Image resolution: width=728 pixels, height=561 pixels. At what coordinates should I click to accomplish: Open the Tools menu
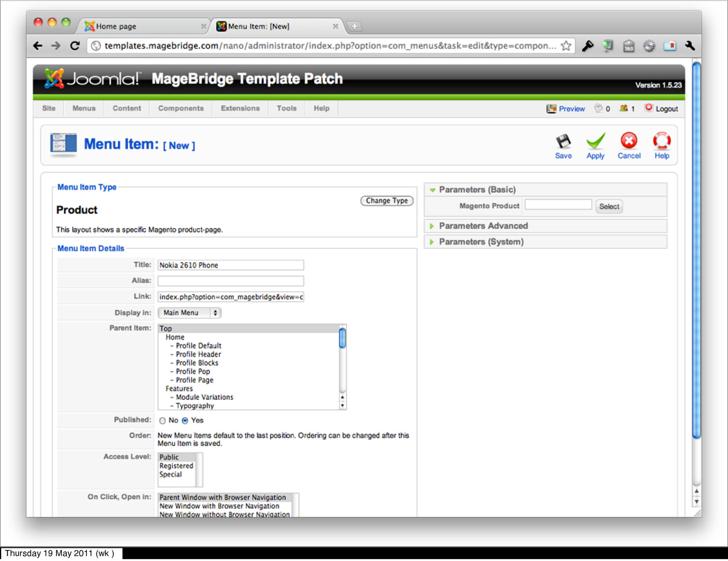[287, 108]
